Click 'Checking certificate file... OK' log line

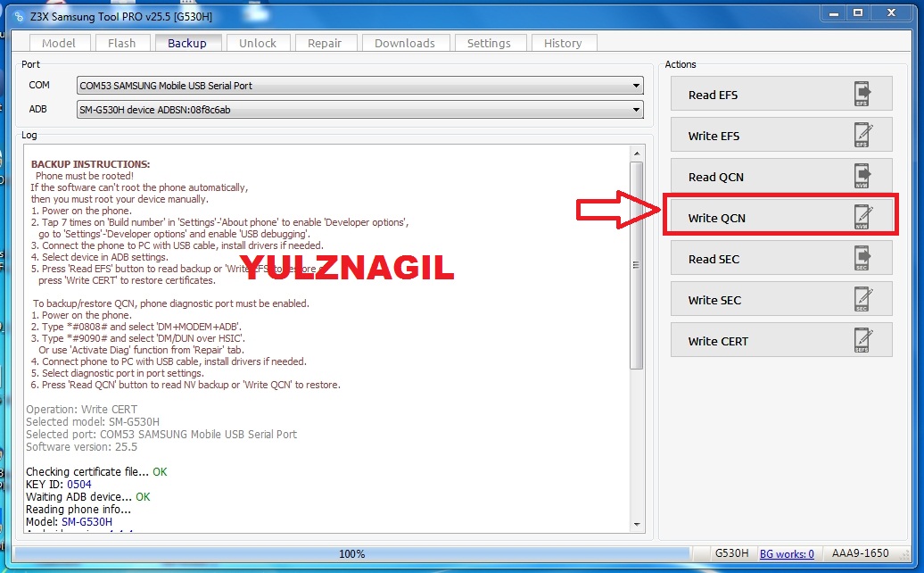coord(96,471)
